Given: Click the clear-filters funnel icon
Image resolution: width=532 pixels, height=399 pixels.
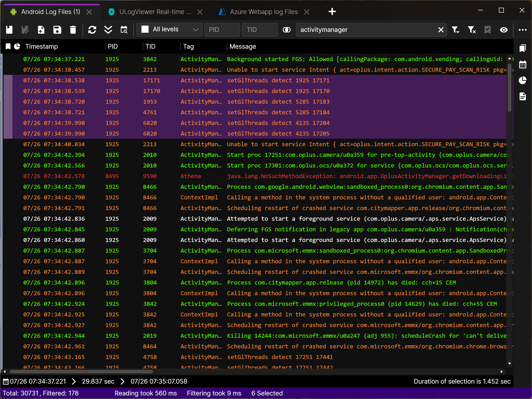Looking at the screenshot, I should (x=471, y=30).
